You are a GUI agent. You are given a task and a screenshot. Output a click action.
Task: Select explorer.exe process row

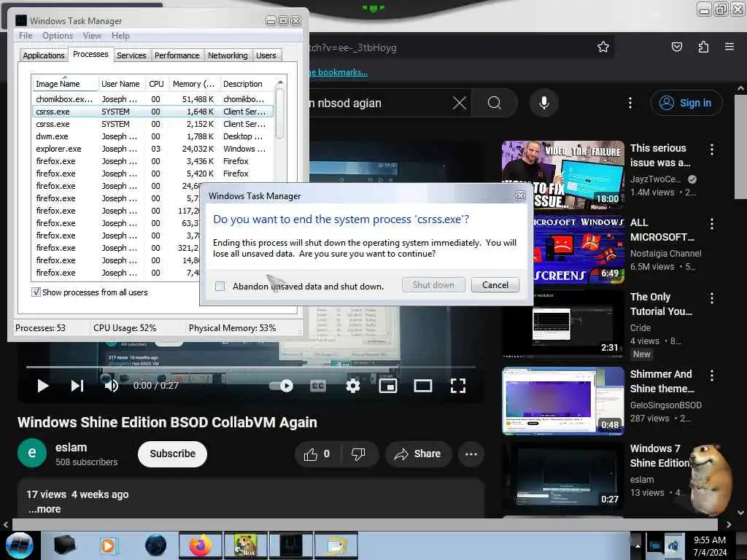point(152,149)
